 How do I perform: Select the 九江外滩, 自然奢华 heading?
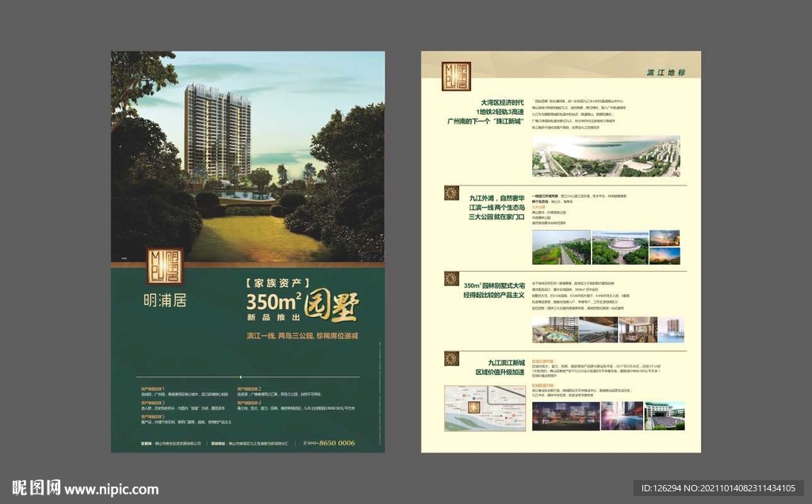[x=496, y=198]
